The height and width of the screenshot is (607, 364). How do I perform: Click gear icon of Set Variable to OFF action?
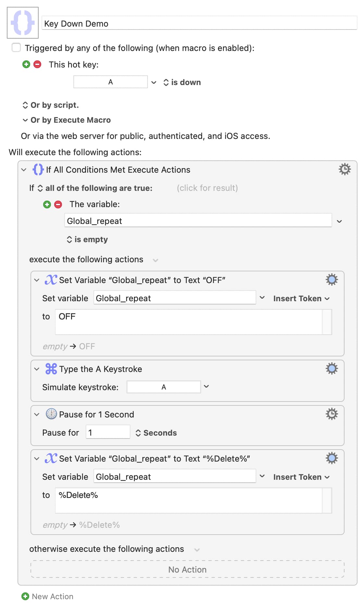pos(332,279)
